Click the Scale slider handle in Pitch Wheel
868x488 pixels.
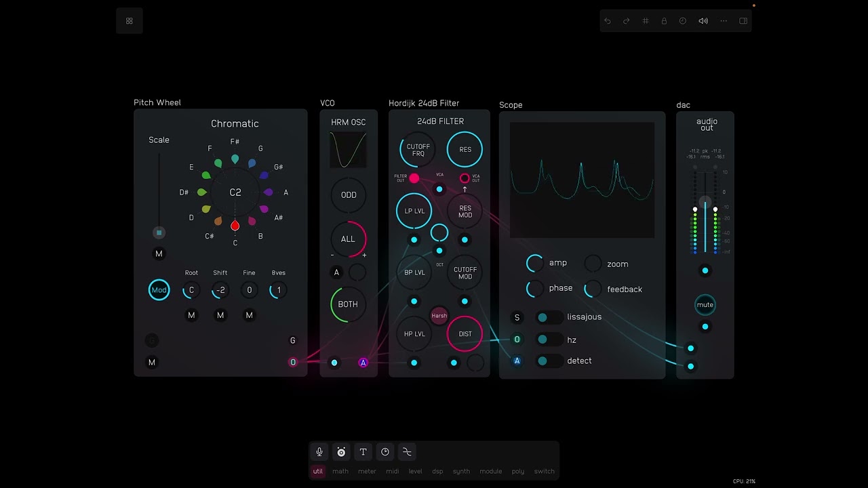coord(159,232)
